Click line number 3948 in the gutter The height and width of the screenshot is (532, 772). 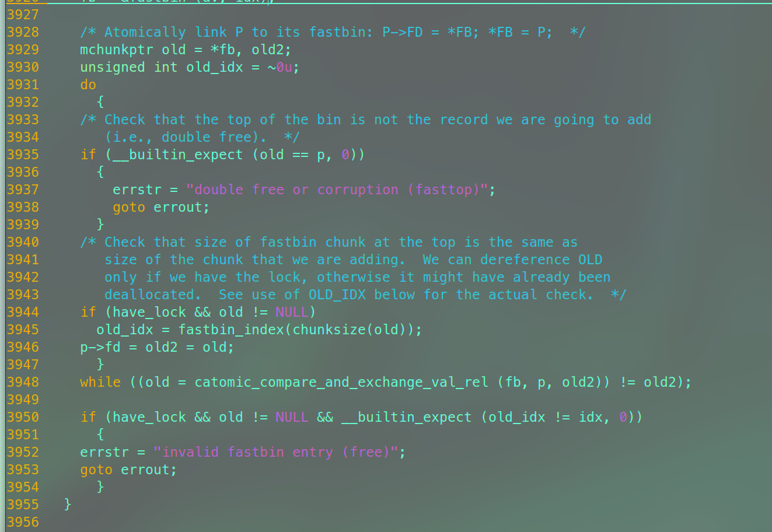pyautogui.click(x=23, y=382)
